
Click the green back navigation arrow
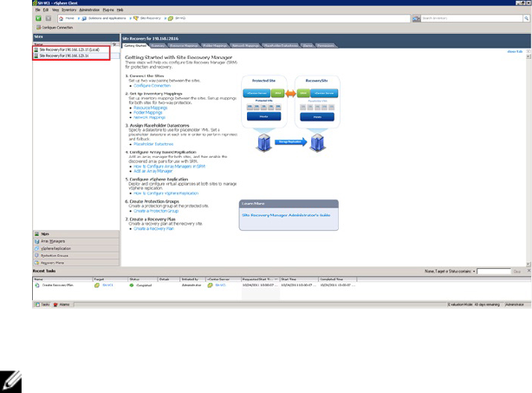click(38, 18)
